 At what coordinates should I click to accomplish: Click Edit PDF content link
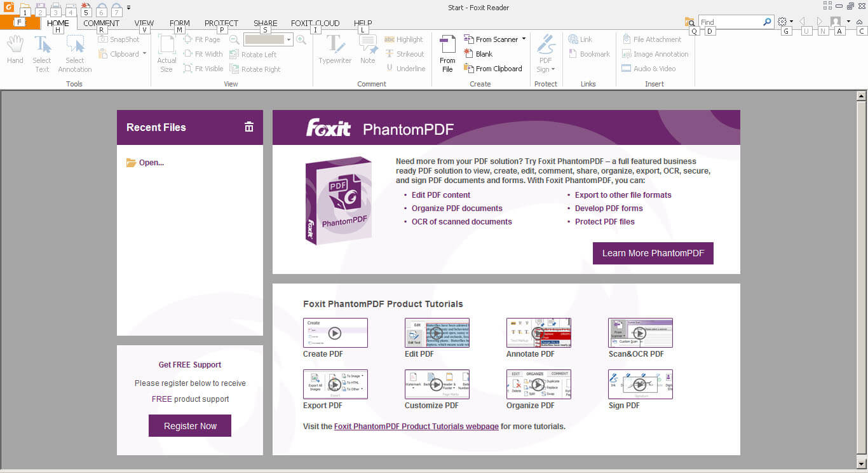(441, 195)
